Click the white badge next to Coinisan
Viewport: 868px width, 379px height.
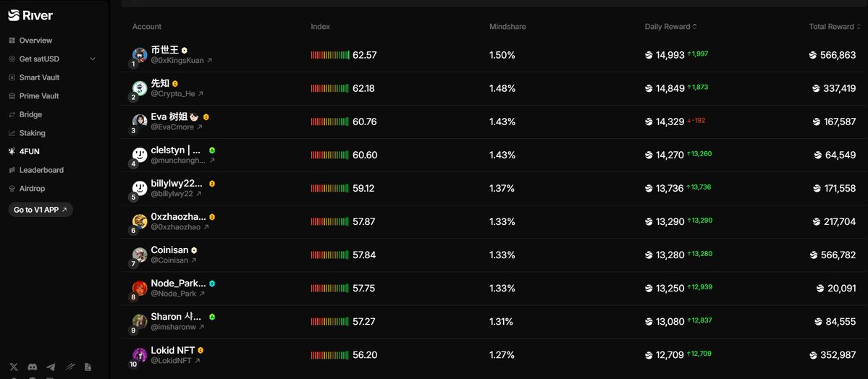coord(194,251)
